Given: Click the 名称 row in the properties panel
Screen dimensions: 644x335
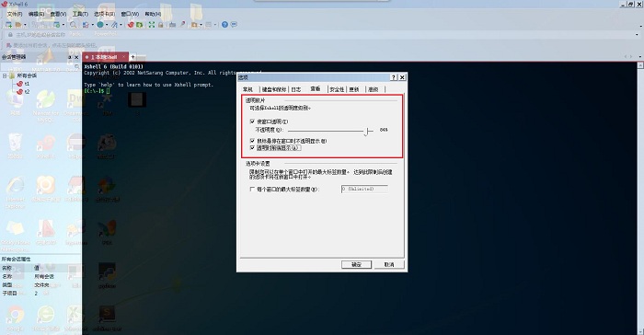Looking at the screenshot, I should point(40,276).
